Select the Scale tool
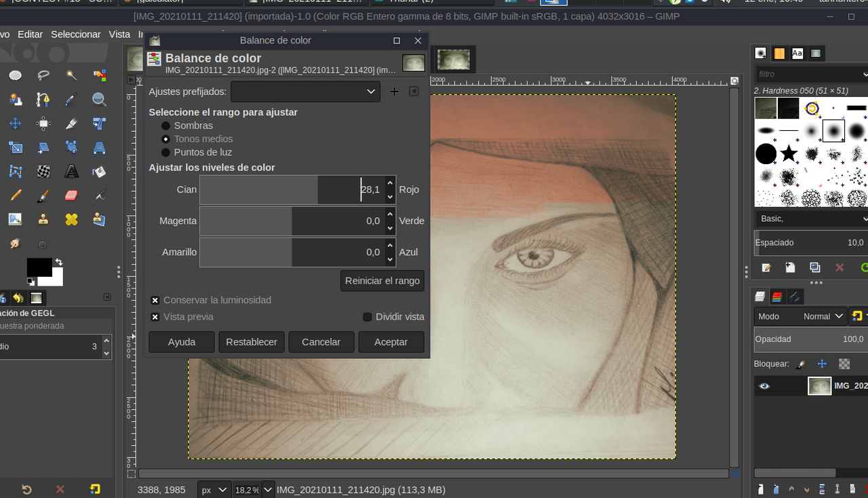This screenshot has width=868, height=498. pos(15,147)
